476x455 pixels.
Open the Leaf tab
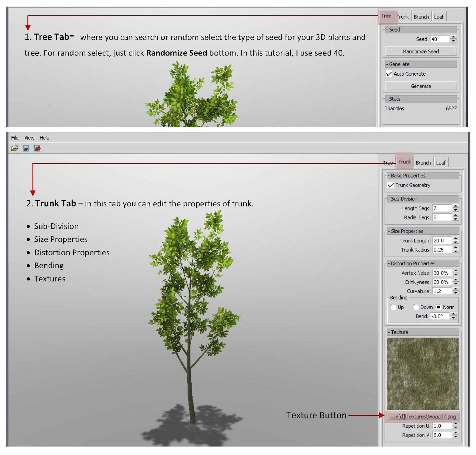click(x=441, y=162)
